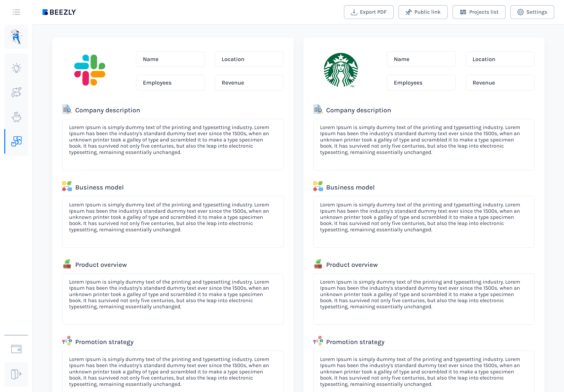Open the puzzle pieces comparison section
This screenshot has height=392, width=564.
[16, 141]
